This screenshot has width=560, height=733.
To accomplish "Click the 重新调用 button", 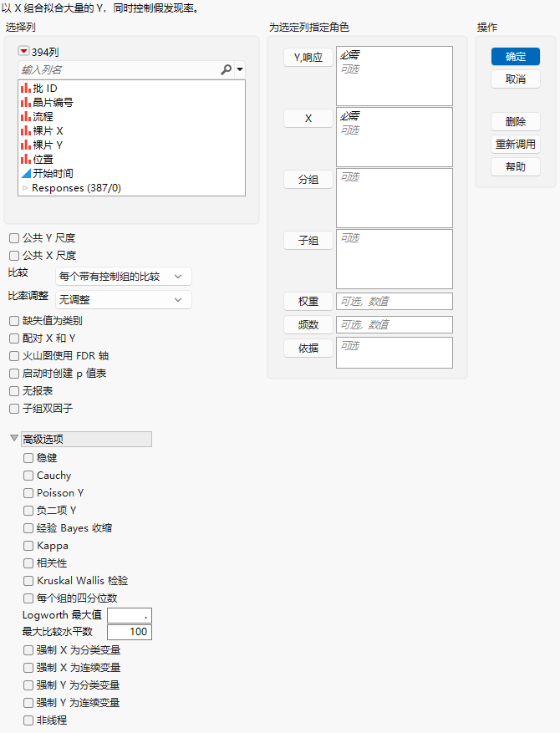I will click(x=516, y=145).
